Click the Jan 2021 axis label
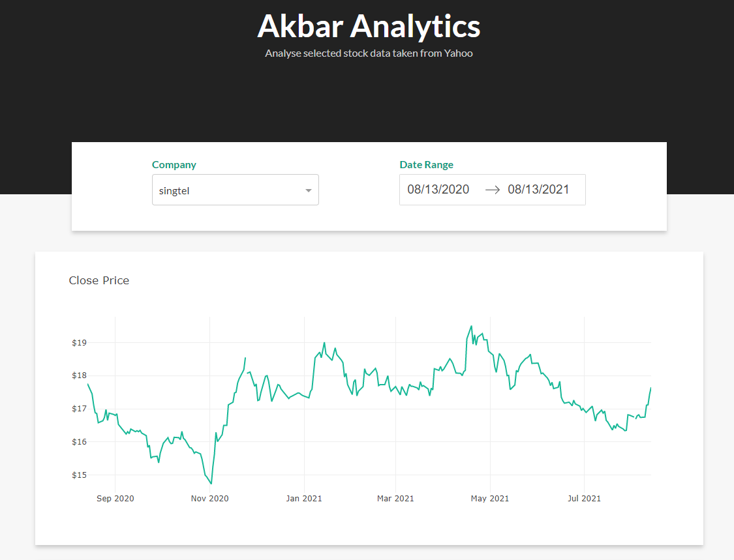The image size is (734, 560). (304, 498)
